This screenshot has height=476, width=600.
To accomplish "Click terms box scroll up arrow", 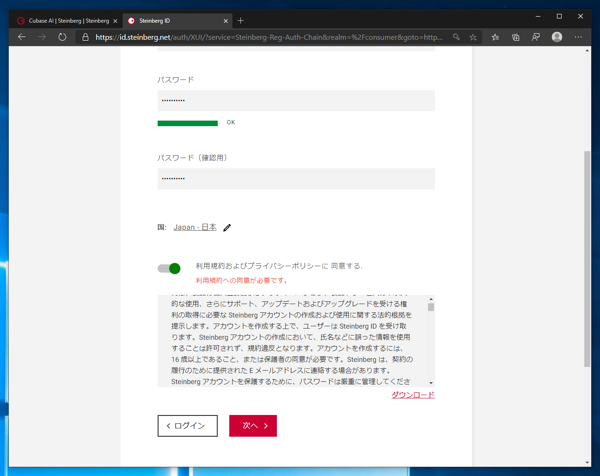I will [x=431, y=299].
